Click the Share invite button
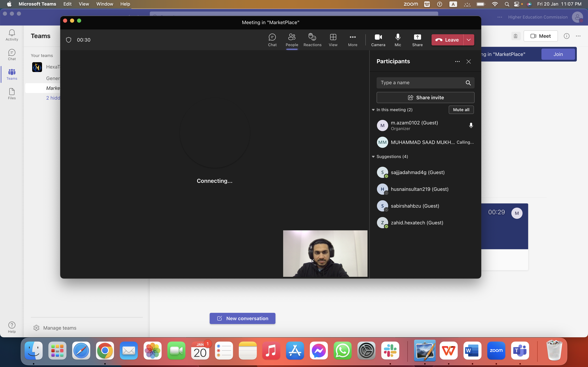588x367 pixels. click(425, 98)
